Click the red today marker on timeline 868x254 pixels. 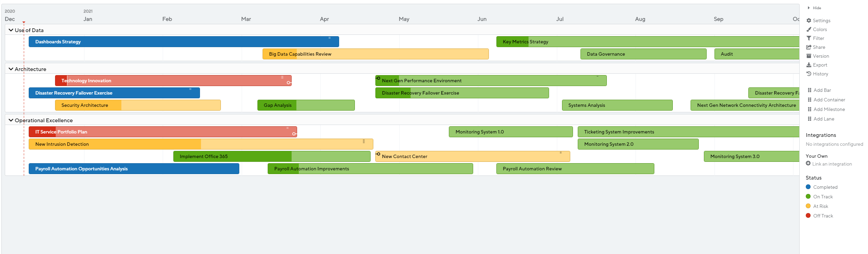pyautogui.click(x=24, y=22)
